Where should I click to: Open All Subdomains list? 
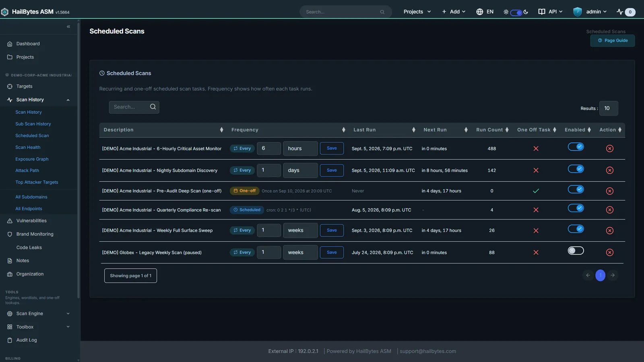(31, 197)
